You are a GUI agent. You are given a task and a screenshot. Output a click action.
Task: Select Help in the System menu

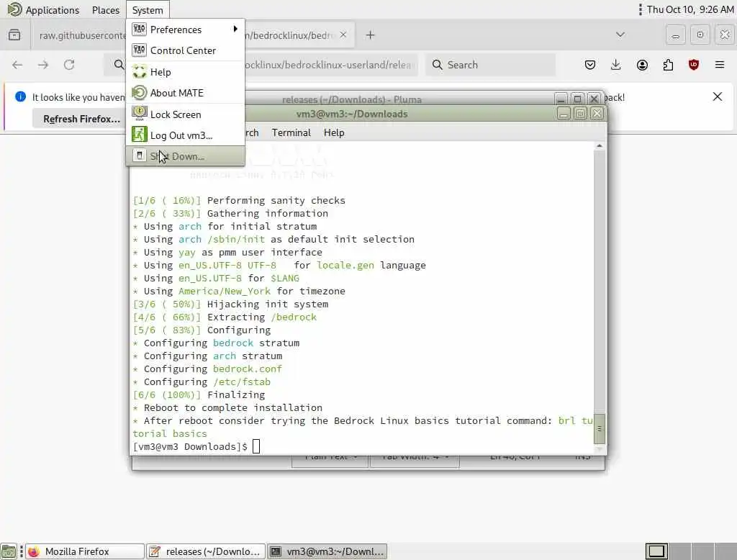(x=186, y=72)
